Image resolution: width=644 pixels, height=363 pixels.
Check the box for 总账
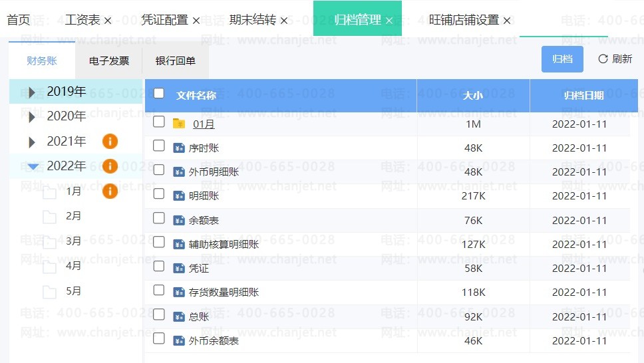tap(159, 314)
